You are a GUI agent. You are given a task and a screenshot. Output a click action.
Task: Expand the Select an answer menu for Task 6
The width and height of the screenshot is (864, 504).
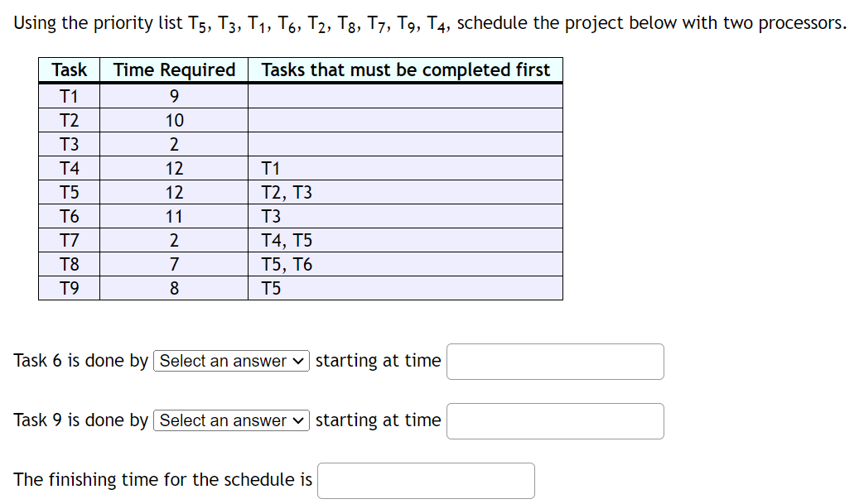231,361
